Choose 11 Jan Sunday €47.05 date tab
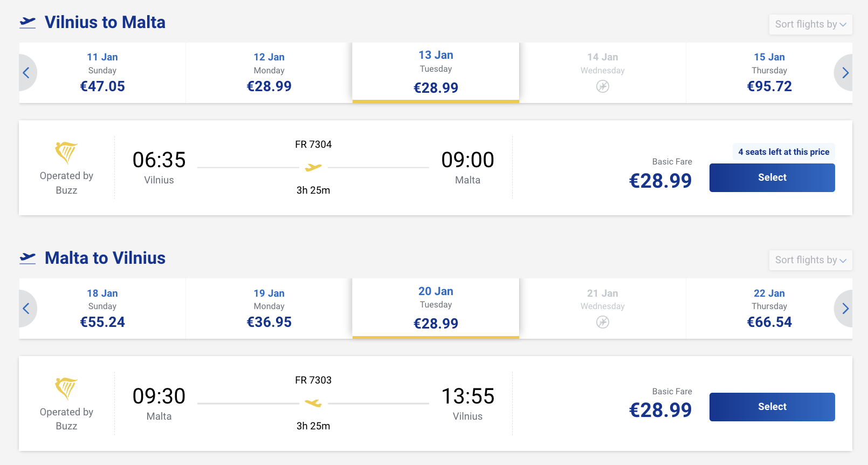Image resolution: width=868 pixels, height=465 pixels. coord(102,73)
